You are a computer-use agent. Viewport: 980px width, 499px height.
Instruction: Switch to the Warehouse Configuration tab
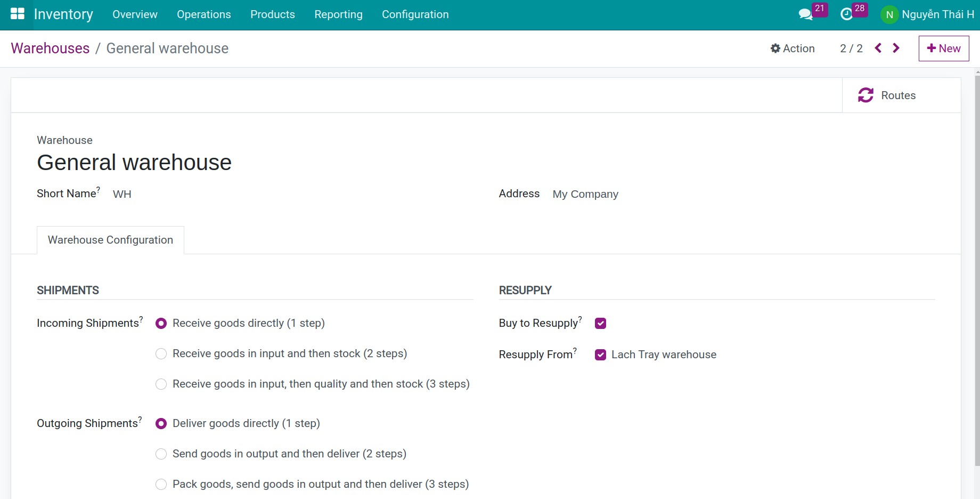[110, 240]
